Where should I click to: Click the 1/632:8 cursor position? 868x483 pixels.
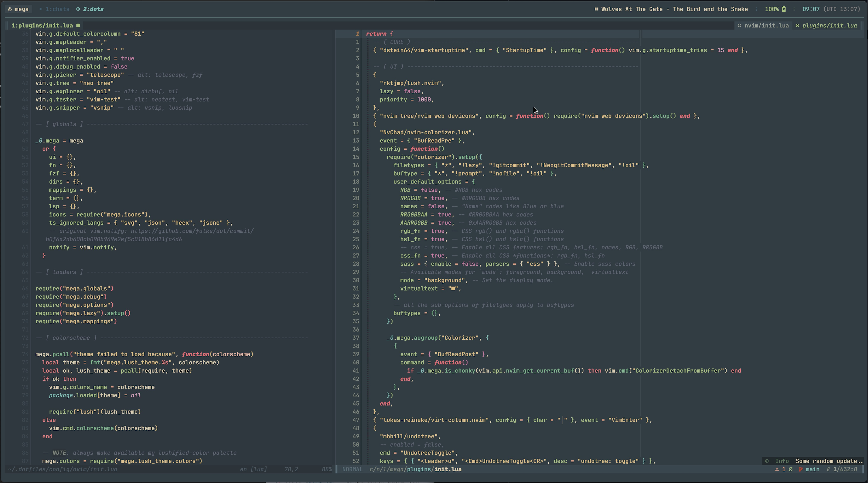pos(845,469)
